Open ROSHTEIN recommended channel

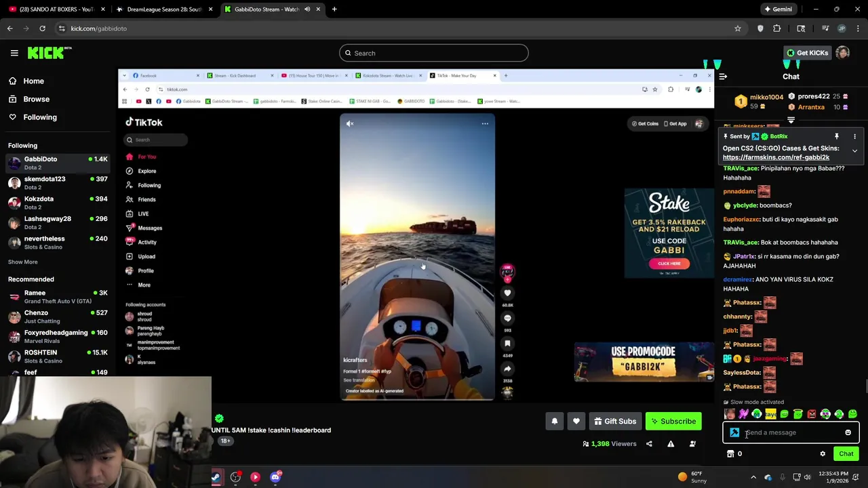point(58,357)
